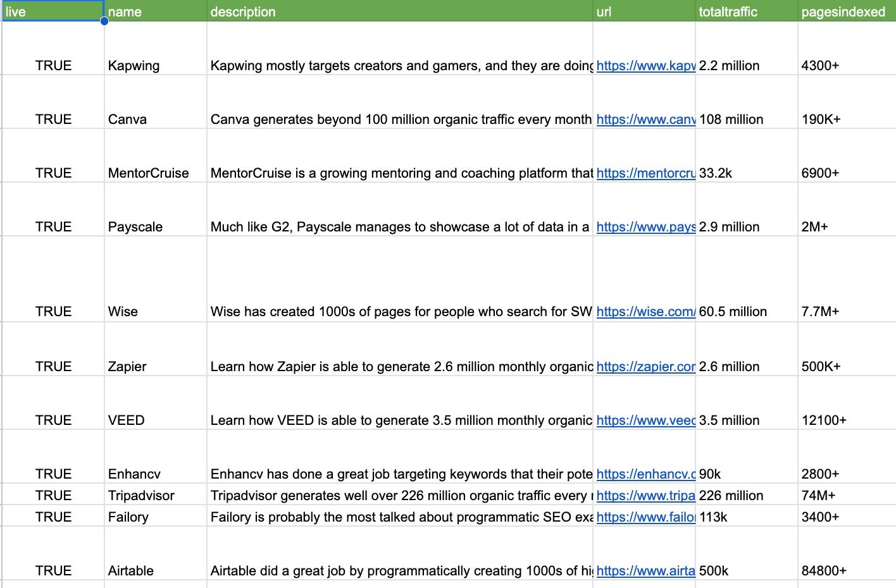Open the MentorCruise URL link
The width and height of the screenshot is (896, 588).
pos(646,173)
